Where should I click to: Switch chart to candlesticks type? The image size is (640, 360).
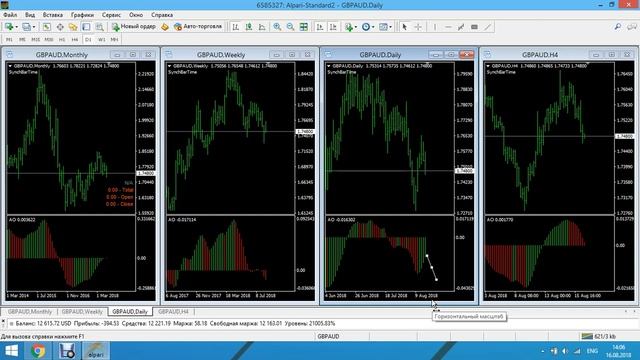(x=249, y=27)
